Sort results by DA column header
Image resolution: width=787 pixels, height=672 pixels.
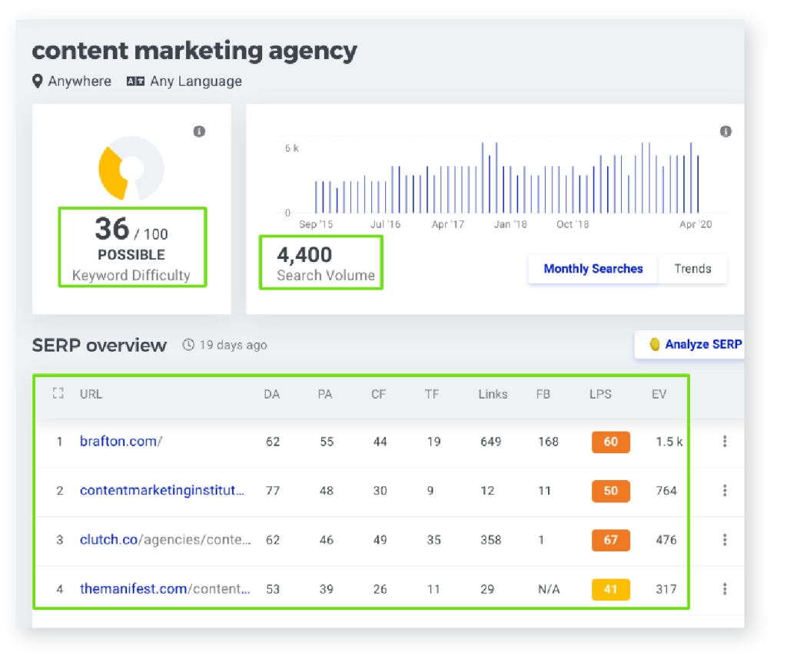point(272,394)
